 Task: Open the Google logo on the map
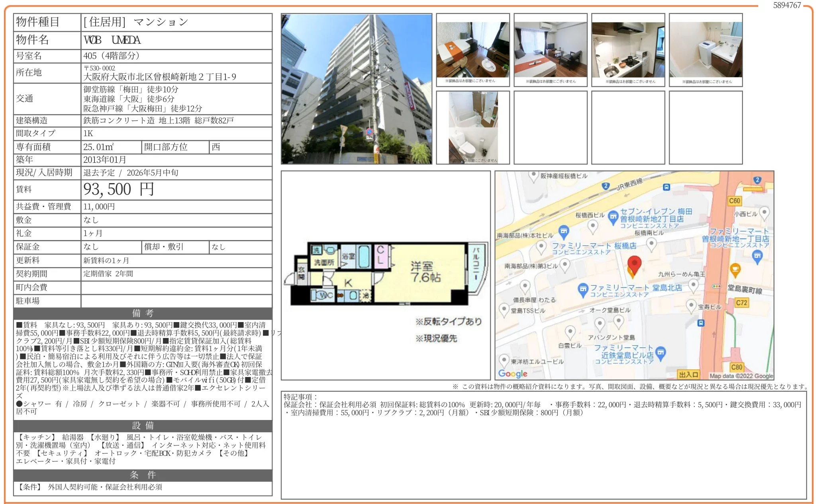pyautogui.click(x=512, y=374)
